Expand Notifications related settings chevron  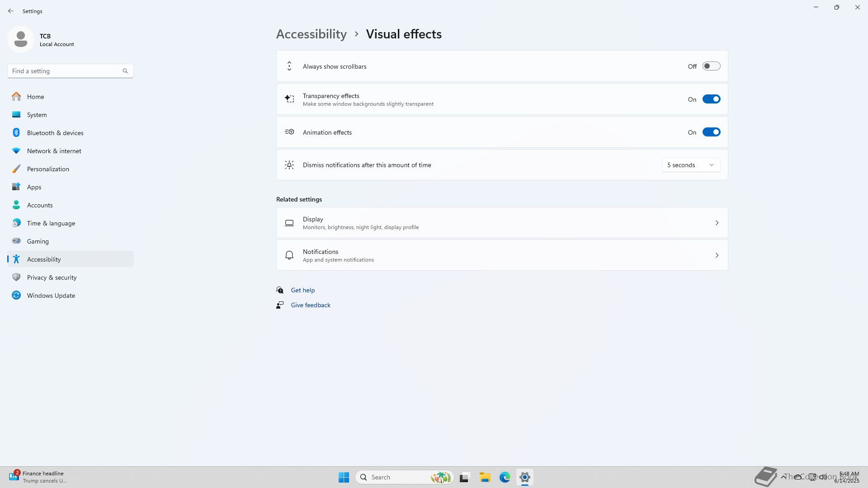click(x=717, y=255)
